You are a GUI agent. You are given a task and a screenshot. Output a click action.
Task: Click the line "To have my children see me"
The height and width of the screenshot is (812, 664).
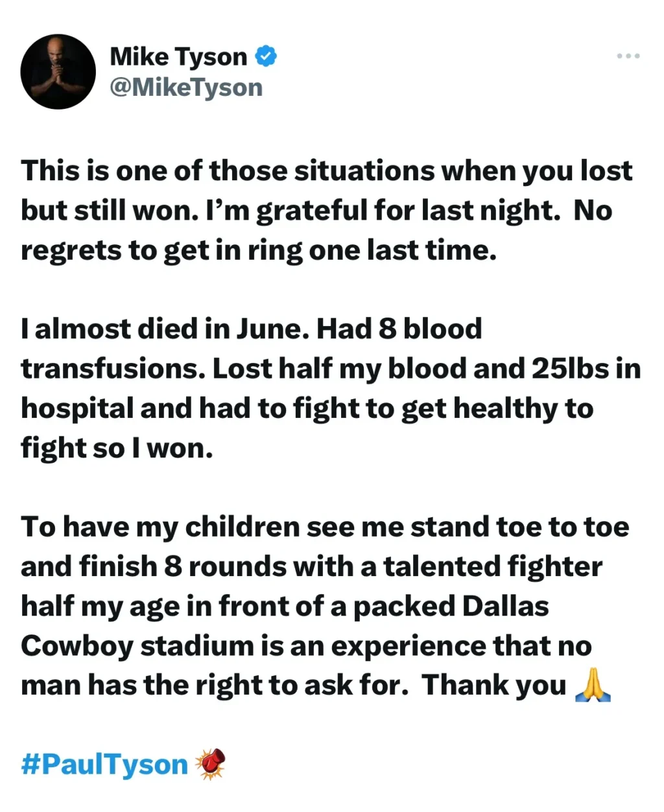pyautogui.click(x=325, y=527)
